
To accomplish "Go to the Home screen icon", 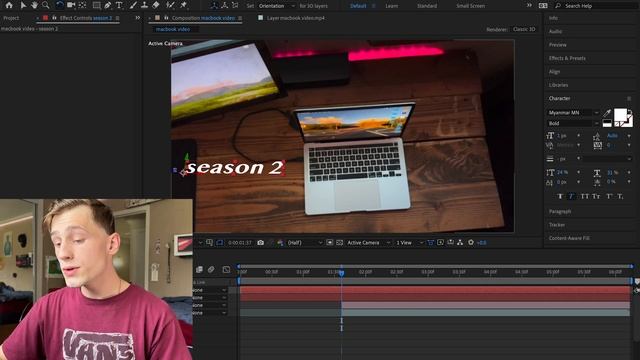I will (9, 5).
